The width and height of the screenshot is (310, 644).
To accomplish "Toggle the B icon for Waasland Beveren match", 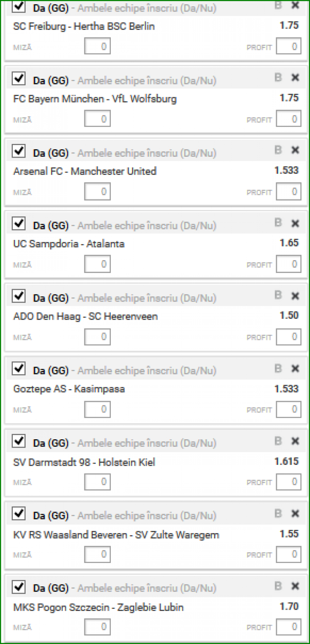I will click(x=278, y=513).
